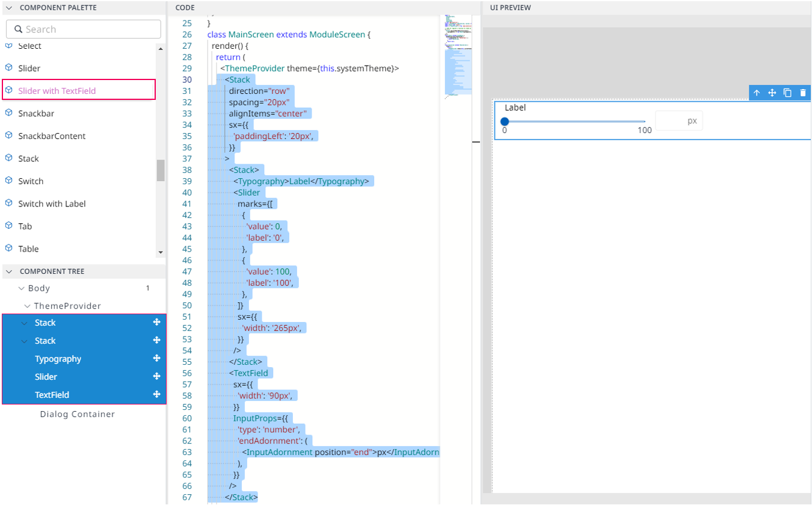
Task: Select the Slider with TextField component
Action: 79,90
